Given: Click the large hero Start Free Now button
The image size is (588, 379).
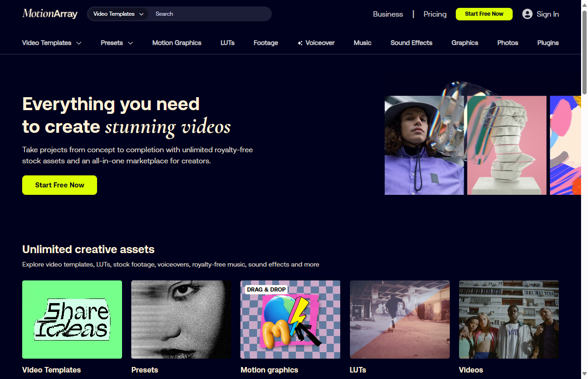Looking at the screenshot, I should [x=60, y=185].
